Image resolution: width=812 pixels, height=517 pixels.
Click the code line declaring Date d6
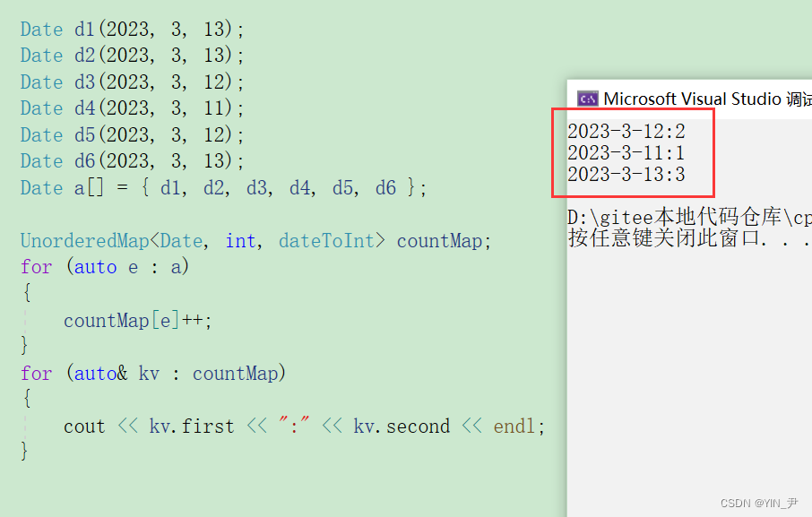pyautogui.click(x=132, y=161)
